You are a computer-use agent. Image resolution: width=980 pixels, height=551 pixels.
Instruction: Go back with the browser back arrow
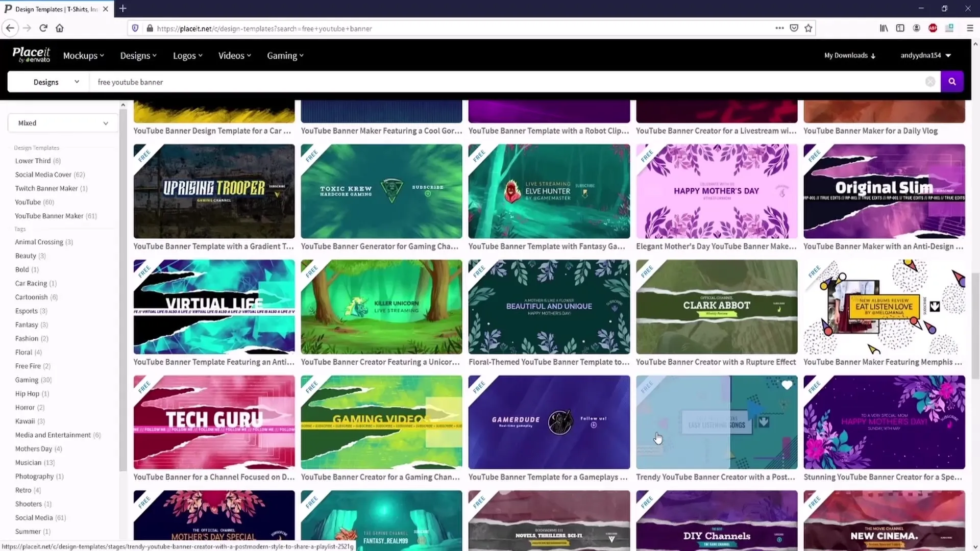point(10,28)
